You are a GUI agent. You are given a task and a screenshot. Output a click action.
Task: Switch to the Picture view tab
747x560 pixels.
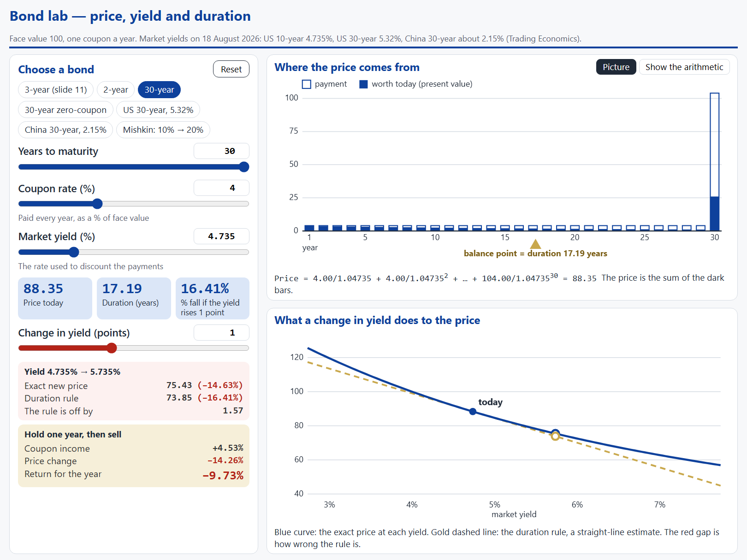click(616, 67)
